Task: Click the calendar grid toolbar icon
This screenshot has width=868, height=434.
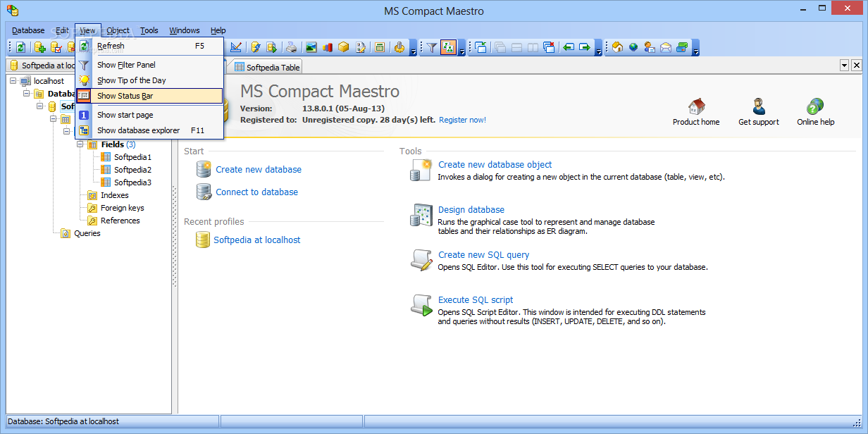Action: (380, 47)
